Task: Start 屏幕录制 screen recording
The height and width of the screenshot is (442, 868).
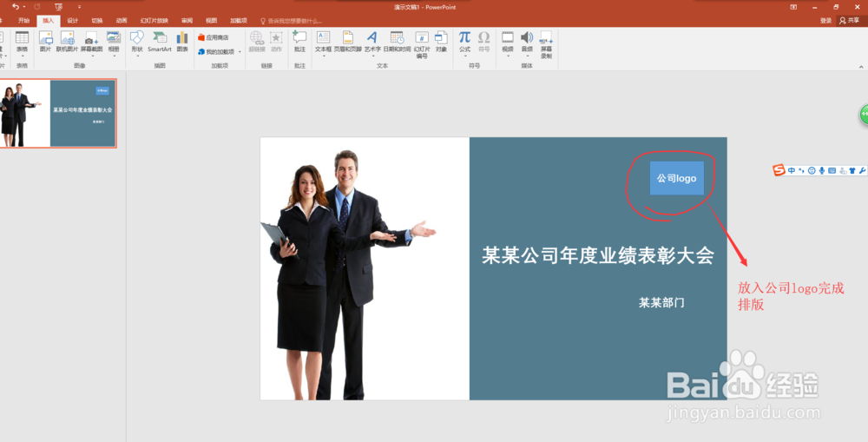Action: 546,45
